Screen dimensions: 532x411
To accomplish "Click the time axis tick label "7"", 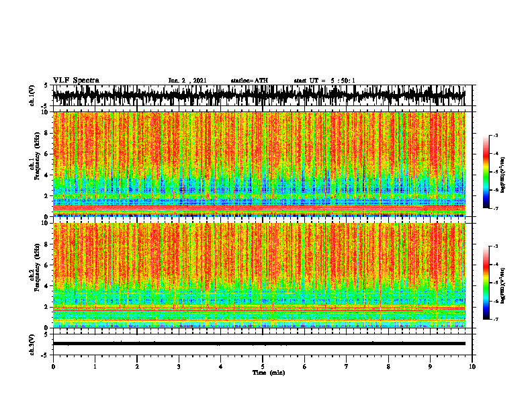I will 347,367.
